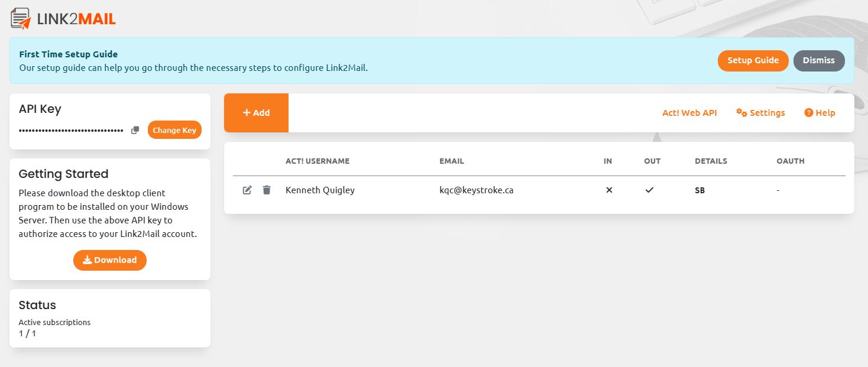Image resolution: width=868 pixels, height=367 pixels.
Task: Click the OAuth dash value for Kenneth Quigley
Action: 778,190
